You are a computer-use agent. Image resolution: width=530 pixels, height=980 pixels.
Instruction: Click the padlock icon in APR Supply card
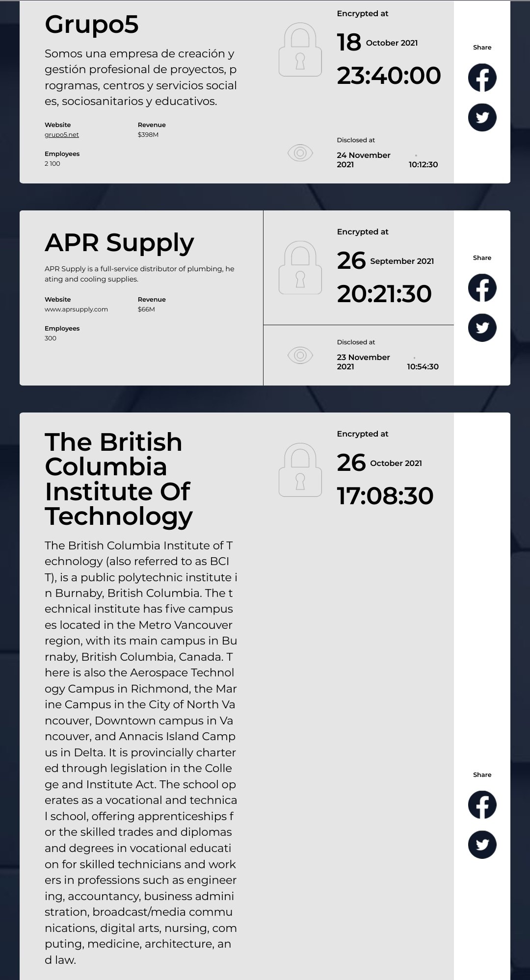(300, 268)
